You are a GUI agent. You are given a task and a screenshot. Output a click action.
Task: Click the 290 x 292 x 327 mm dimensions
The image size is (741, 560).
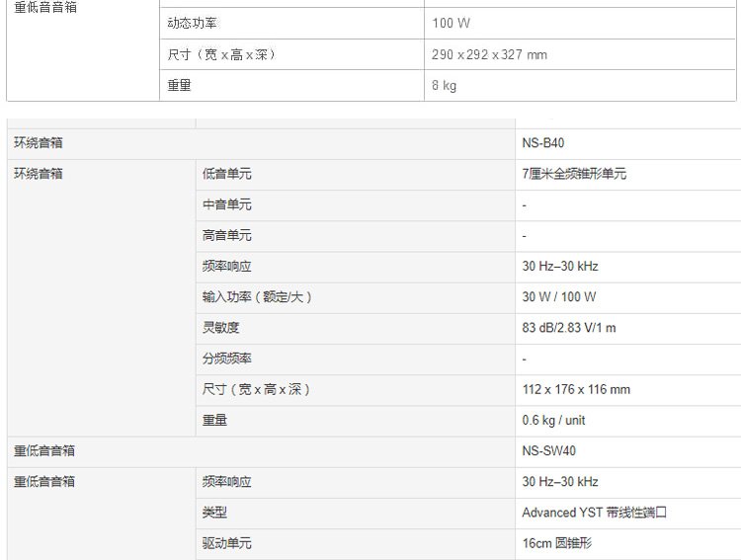(x=489, y=55)
